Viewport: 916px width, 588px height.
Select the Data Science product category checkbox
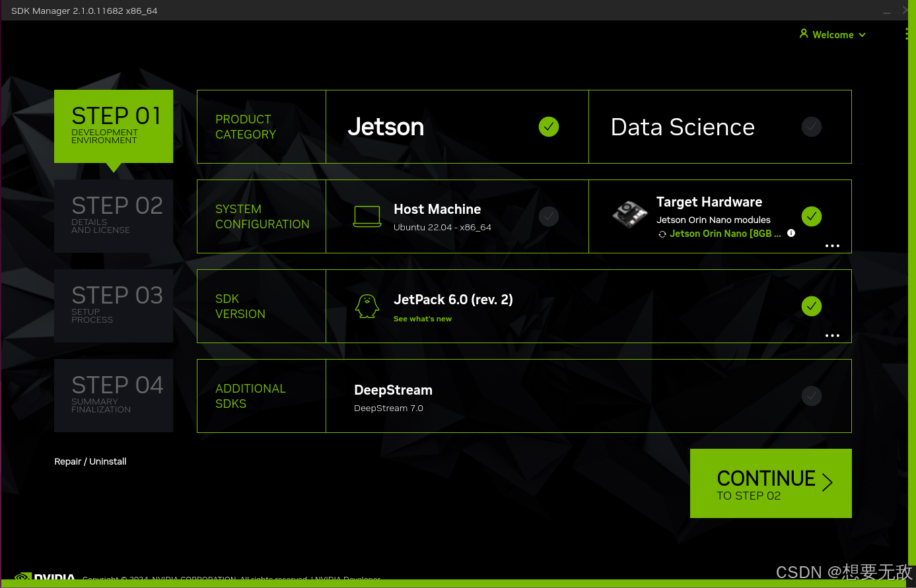(x=811, y=127)
